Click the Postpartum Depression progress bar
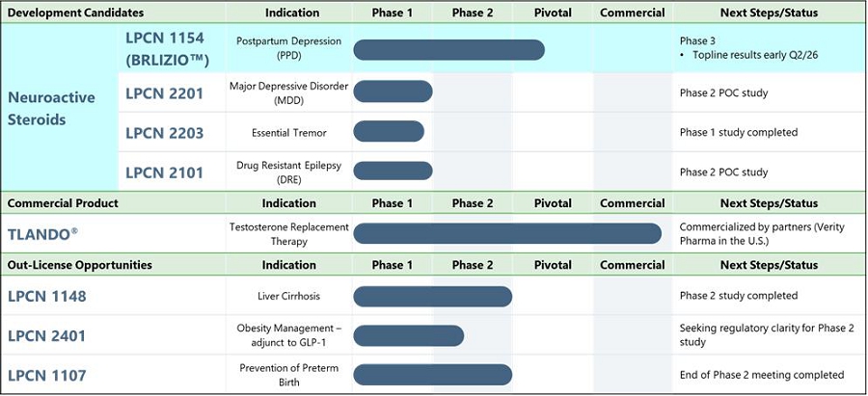 coord(448,50)
